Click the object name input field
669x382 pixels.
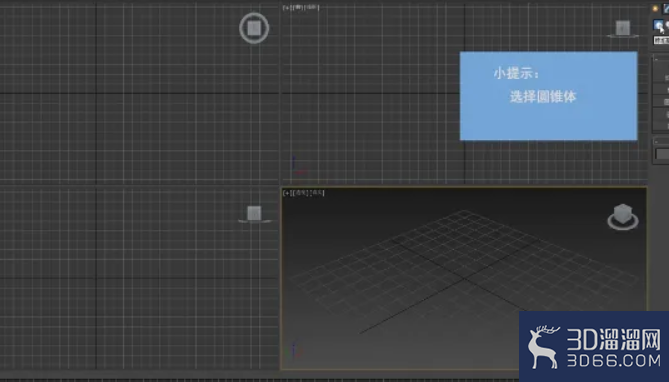tap(662, 154)
